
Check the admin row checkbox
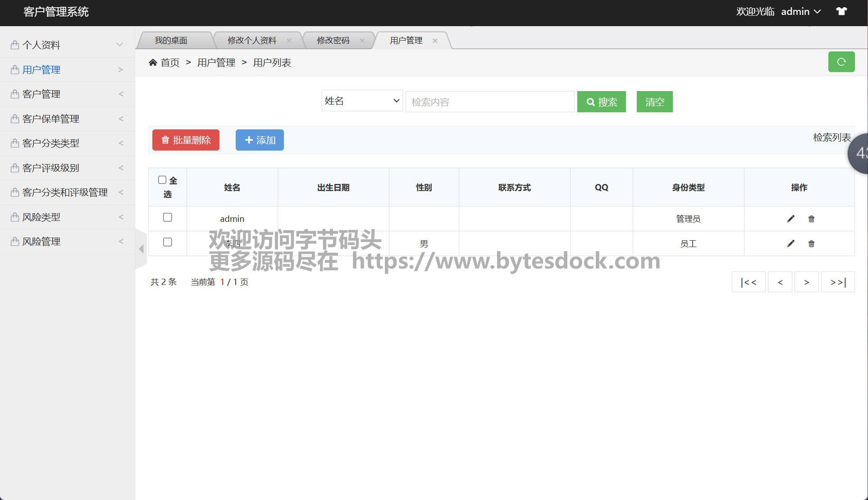(167, 217)
